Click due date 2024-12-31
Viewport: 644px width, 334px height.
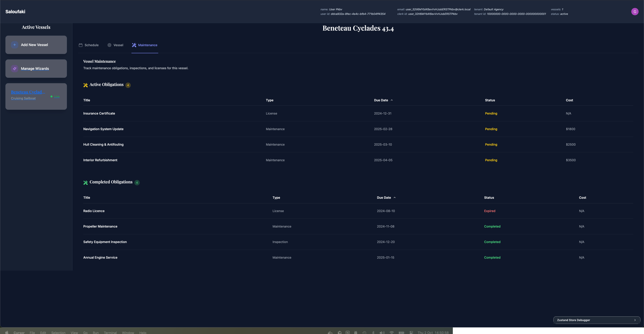coord(383,114)
